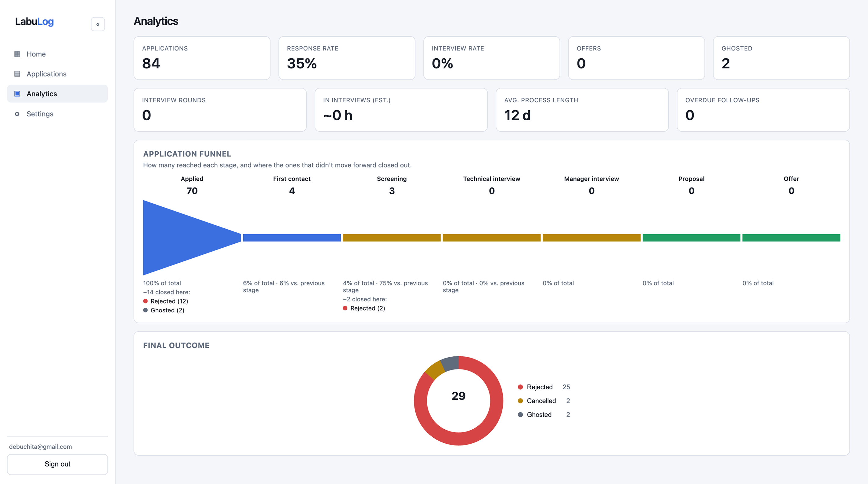The width and height of the screenshot is (868, 484).
Task: Click the Settings gear icon in the sidebar
Action: click(17, 114)
